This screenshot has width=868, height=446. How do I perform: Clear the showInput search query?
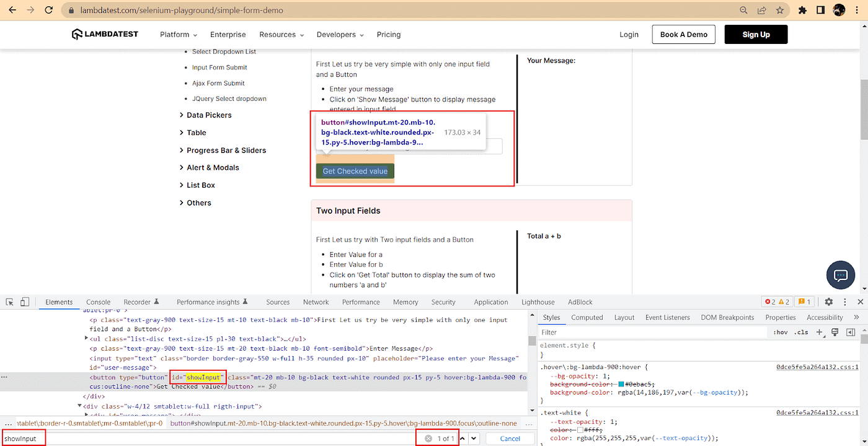pyautogui.click(x=428, y=439)
